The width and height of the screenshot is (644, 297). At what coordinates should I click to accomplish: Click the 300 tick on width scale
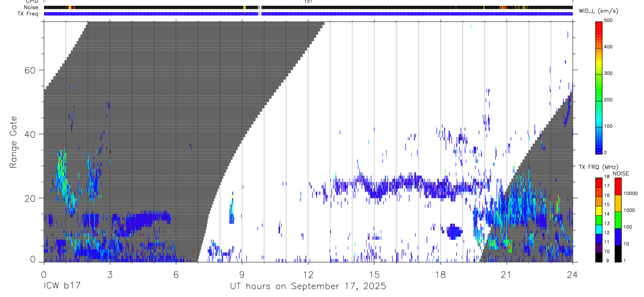609,73
